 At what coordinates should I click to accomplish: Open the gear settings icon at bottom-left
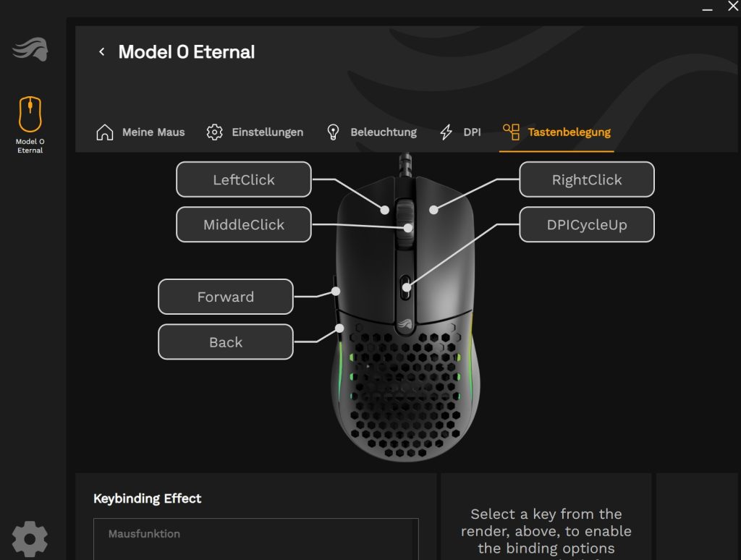(30, 539)
